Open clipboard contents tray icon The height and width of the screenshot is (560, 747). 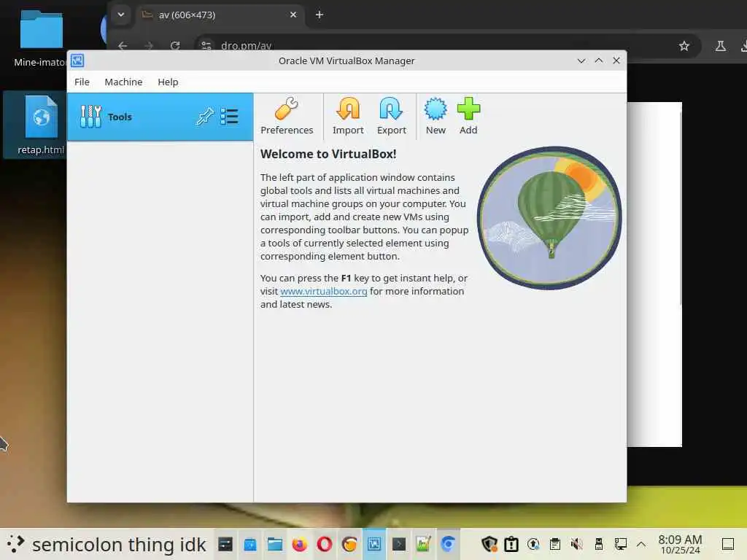[x=554, y=544]
